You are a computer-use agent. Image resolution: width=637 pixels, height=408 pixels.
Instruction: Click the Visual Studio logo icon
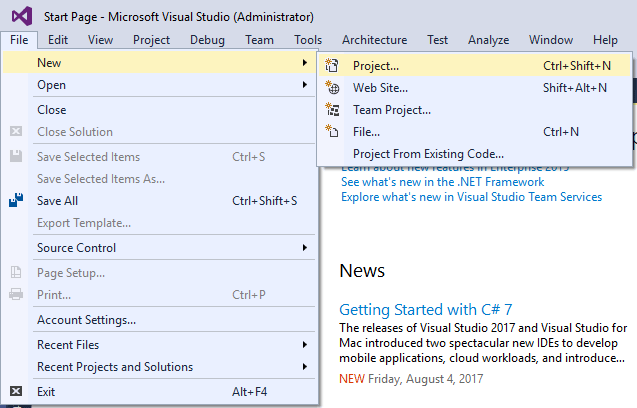tap(22, 17)
